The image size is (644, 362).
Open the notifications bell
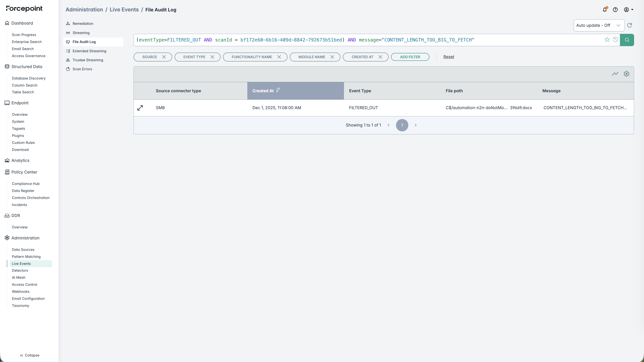[x=604, y=10]
